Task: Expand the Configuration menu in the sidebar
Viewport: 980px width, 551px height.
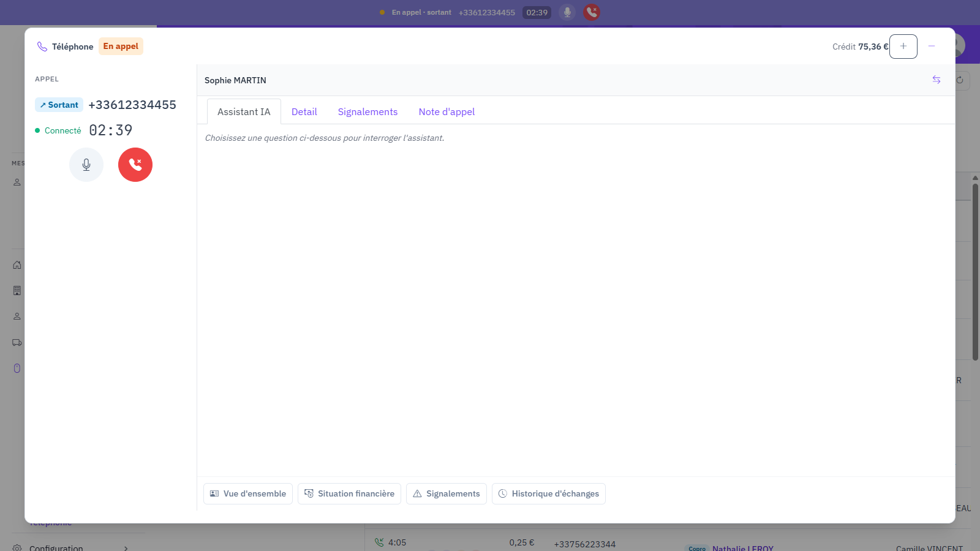Action: [x=73, y=547]
